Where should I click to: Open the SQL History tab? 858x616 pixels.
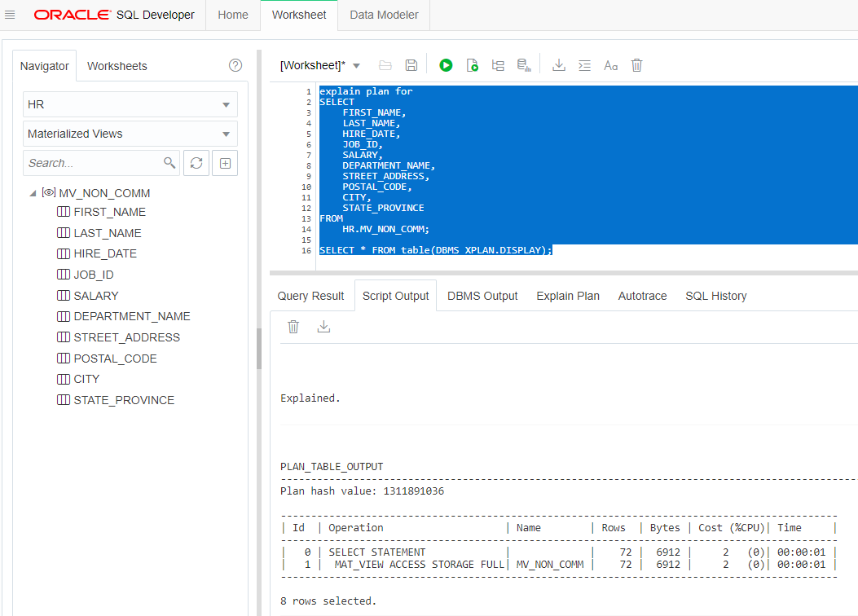(x=715, y=296)
